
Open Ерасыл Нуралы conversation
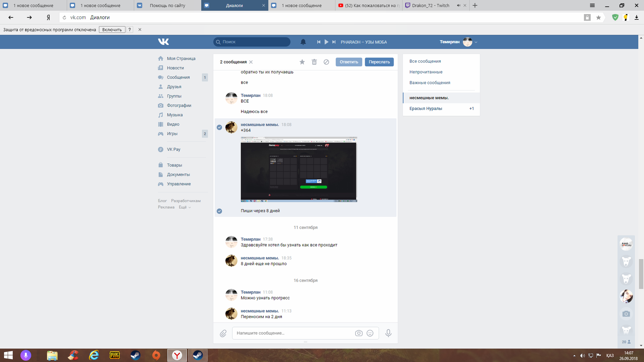pos(441,109)
